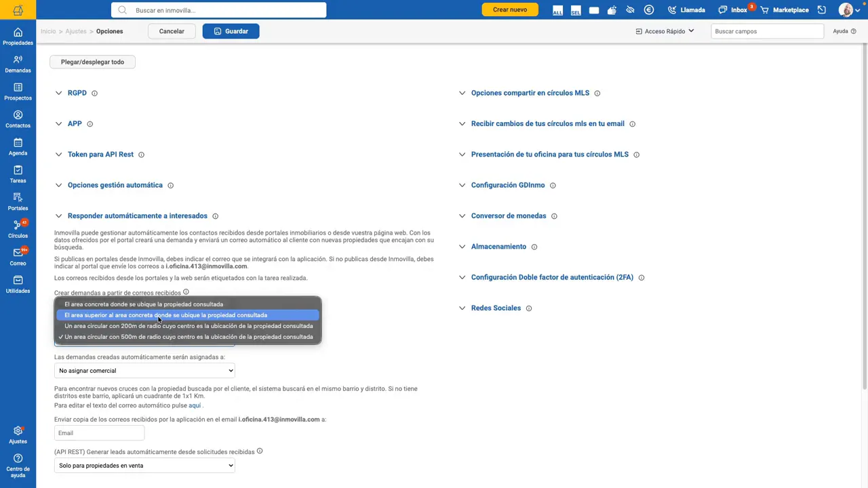Click the white card icon in top bar
The width and height of the screenshot is (868, 488).
594,10
